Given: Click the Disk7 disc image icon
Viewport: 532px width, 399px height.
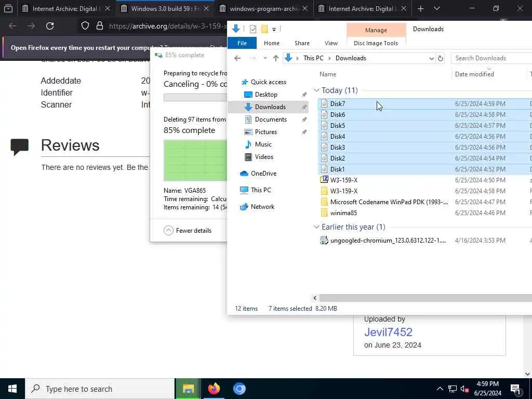Looking at the screenshot, I should click(x=324, y=104).
